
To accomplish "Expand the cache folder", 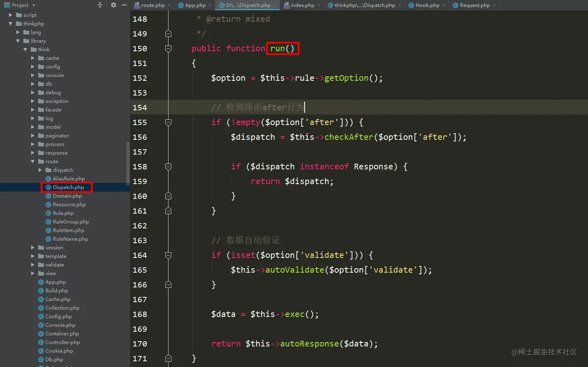I will 33,58.
